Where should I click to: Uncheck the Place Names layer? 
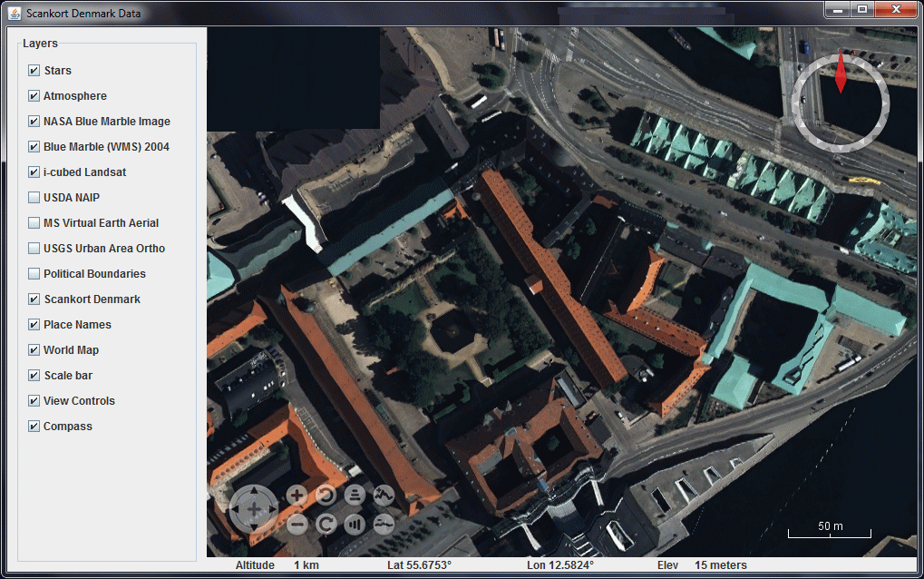(x=33, y=324)
